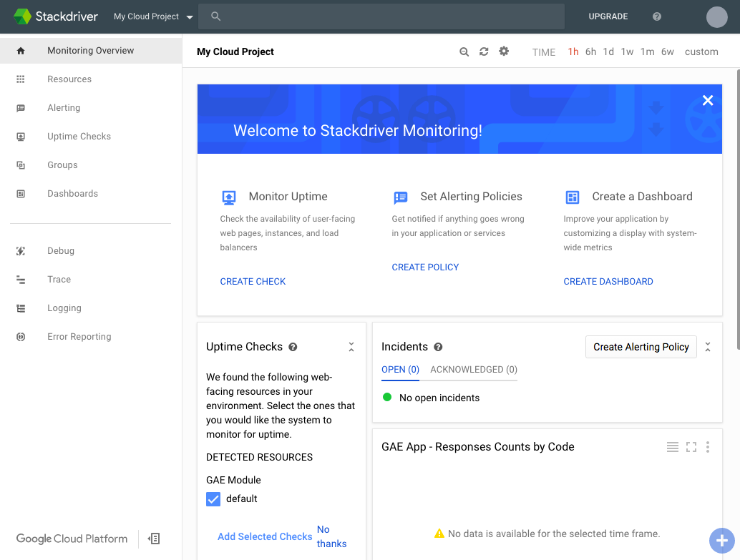
Task: Click Add Selected Checks link
Action: 265,537
